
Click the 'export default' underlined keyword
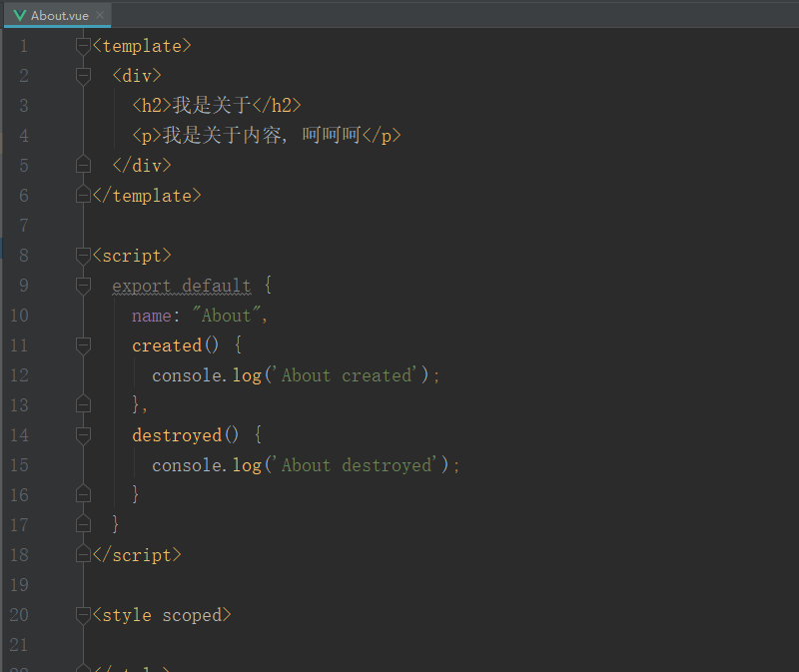click(x=182, y=286)
